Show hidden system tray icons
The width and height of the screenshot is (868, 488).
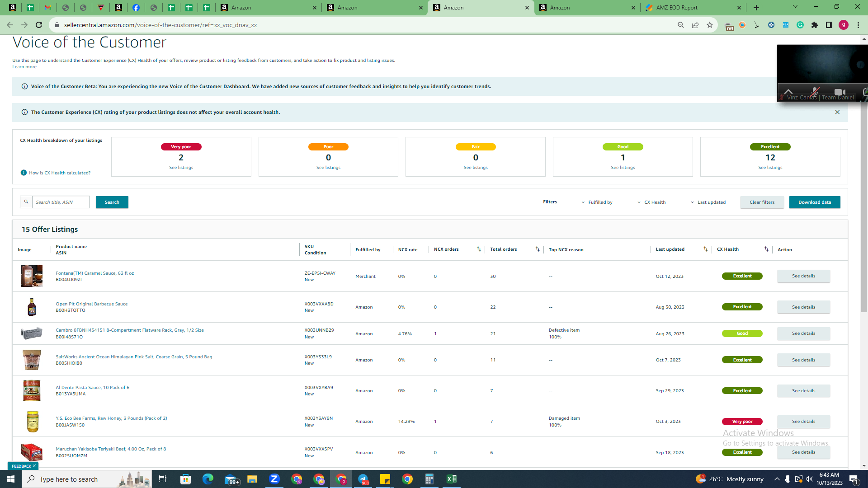[777, 479]
